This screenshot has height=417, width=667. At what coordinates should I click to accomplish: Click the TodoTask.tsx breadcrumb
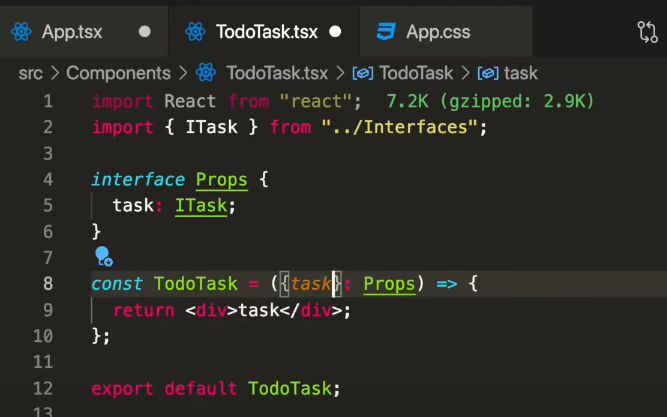pos(277,73)
